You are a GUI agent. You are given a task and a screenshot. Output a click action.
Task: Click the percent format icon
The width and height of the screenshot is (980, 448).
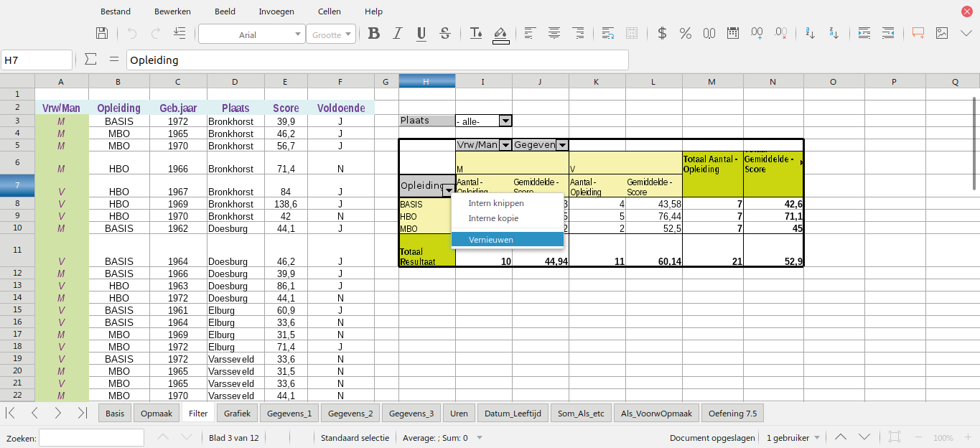click(x=686, y=34)
